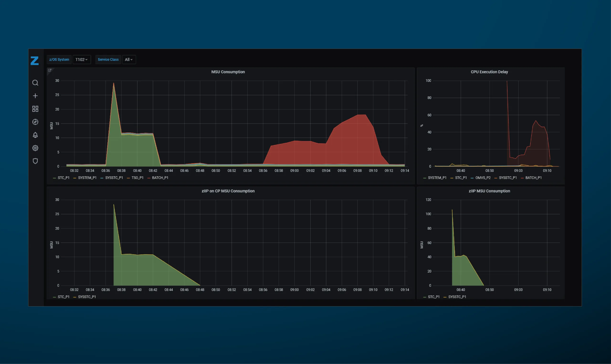This screenshot has height=364, width=611.
Task: Open the zIIP MSU Consumption panel title menu
Action: click(489, 191)
